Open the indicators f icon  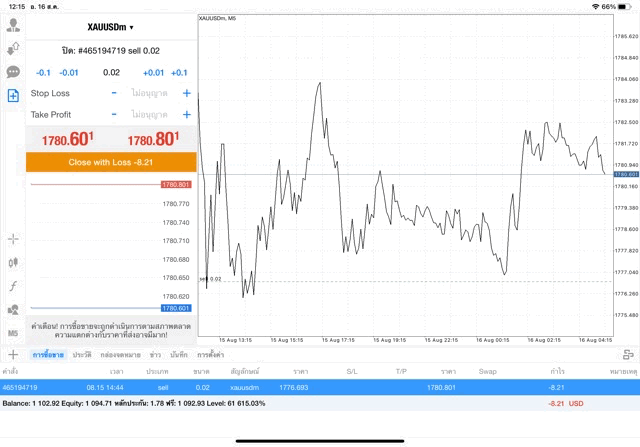pyautogui.click(x=13, y=286)
